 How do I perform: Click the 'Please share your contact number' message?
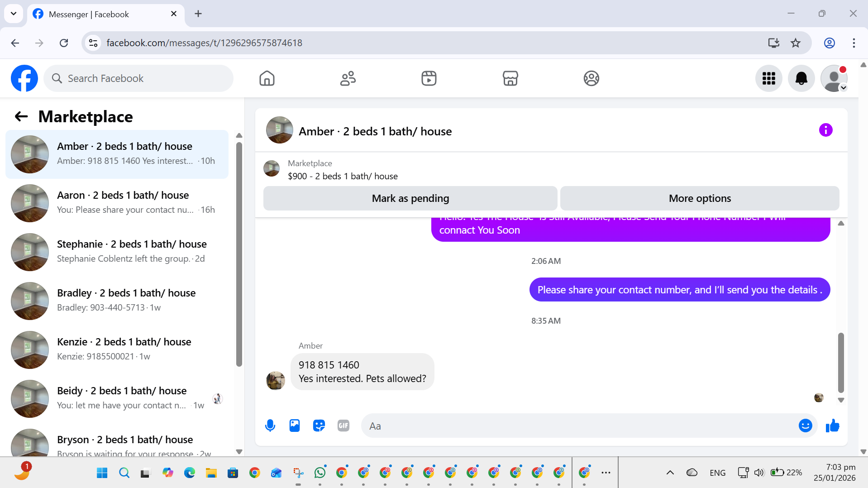(680, 290)
